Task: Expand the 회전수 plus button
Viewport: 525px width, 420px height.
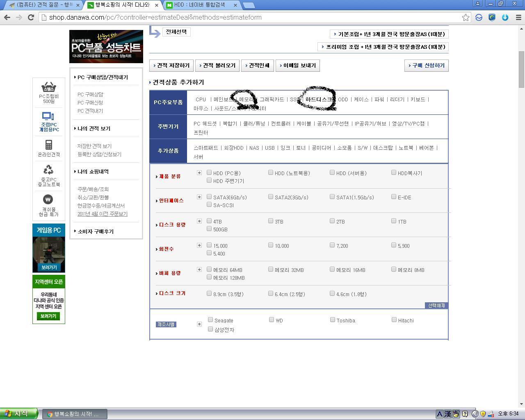Action: tap(199, 245)
